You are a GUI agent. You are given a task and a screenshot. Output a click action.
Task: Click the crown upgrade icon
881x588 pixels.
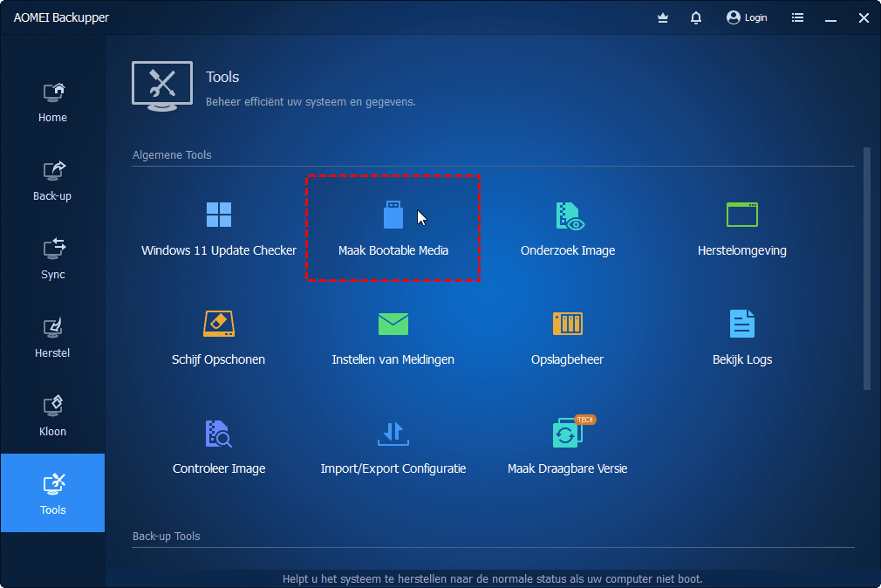[663, 18]
